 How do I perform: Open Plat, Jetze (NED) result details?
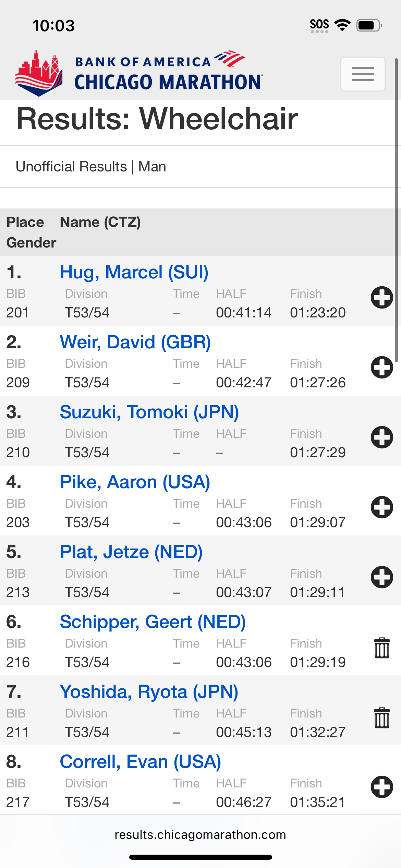(x=131, y=552)
